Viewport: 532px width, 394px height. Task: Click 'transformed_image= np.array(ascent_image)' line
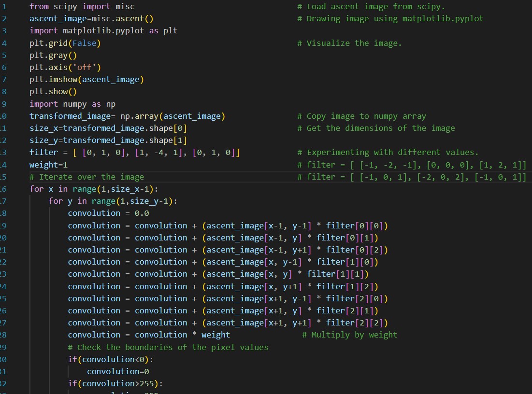coord(127,116)
